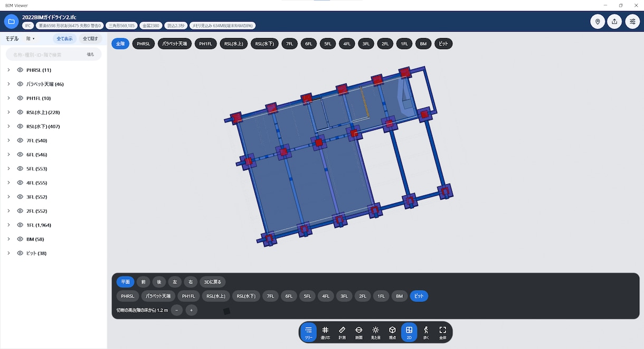Click the 3Dに戻る button

pos(213,282)
